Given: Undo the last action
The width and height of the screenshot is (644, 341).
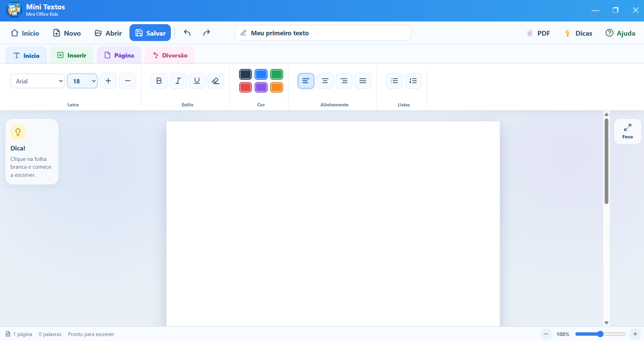Looking at the screenshot, I should 187,33.
